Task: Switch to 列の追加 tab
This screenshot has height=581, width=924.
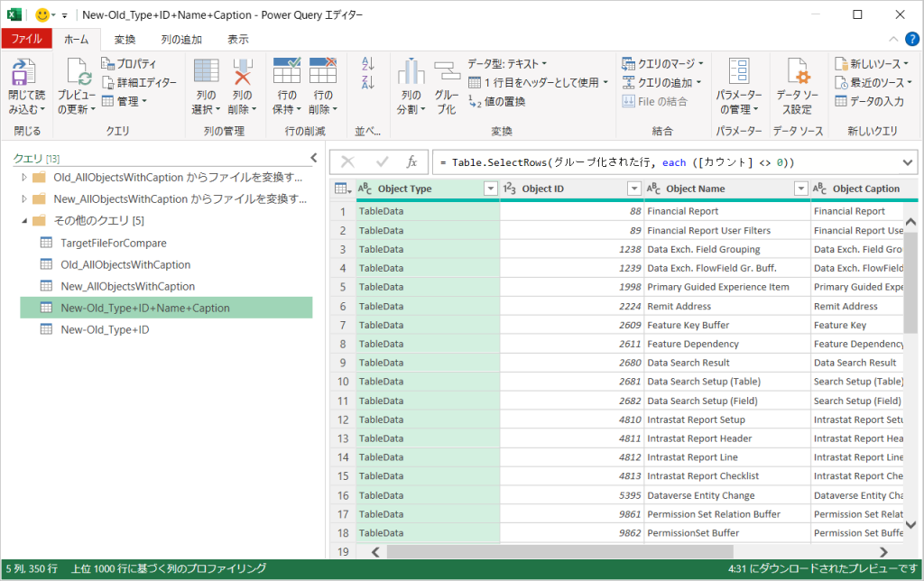Action: 181,40
